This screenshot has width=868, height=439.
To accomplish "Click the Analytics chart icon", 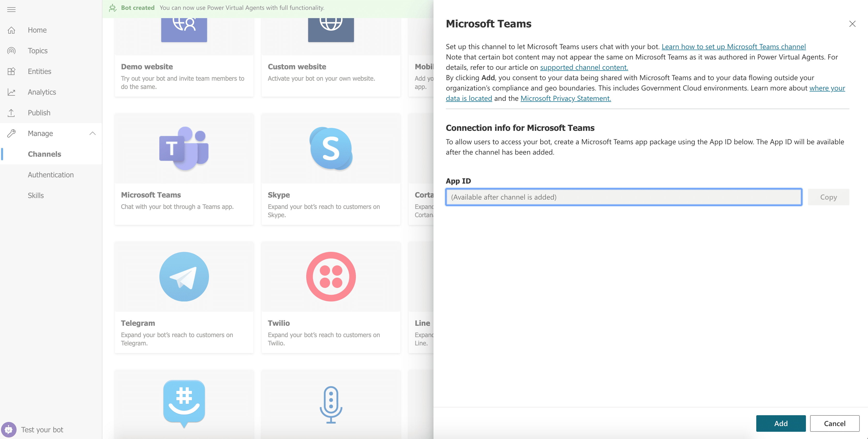I will (x=11, y=92).
